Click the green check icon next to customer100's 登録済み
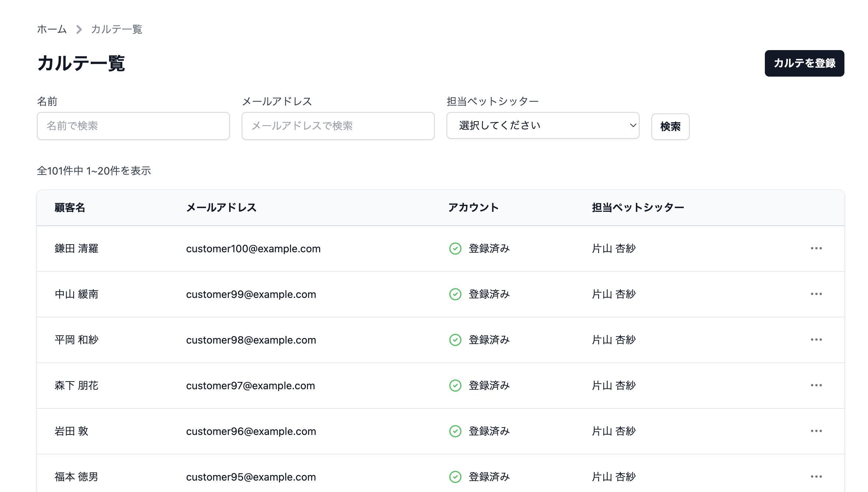Viewport: 868px width, 492px height. coord(455,249)
